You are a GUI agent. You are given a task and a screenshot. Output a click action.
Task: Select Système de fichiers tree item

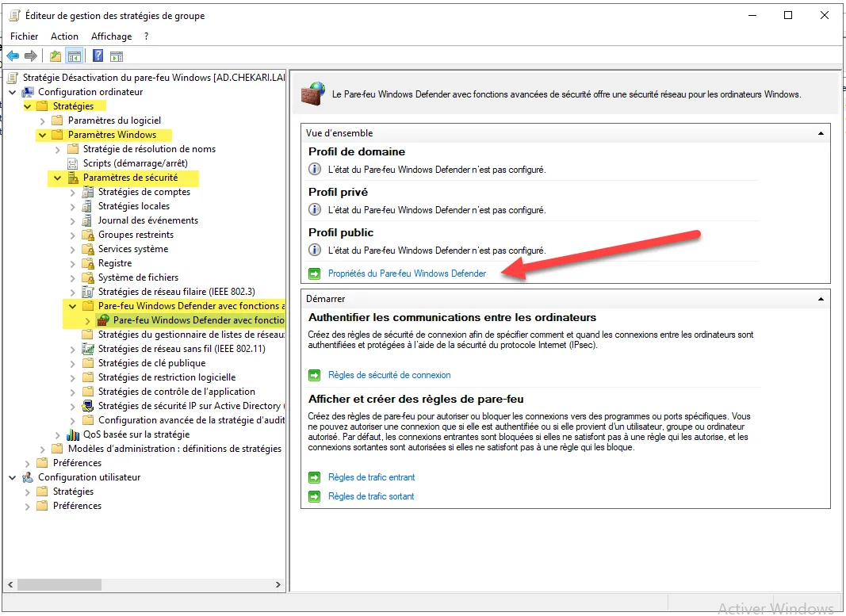coord(138,277)
